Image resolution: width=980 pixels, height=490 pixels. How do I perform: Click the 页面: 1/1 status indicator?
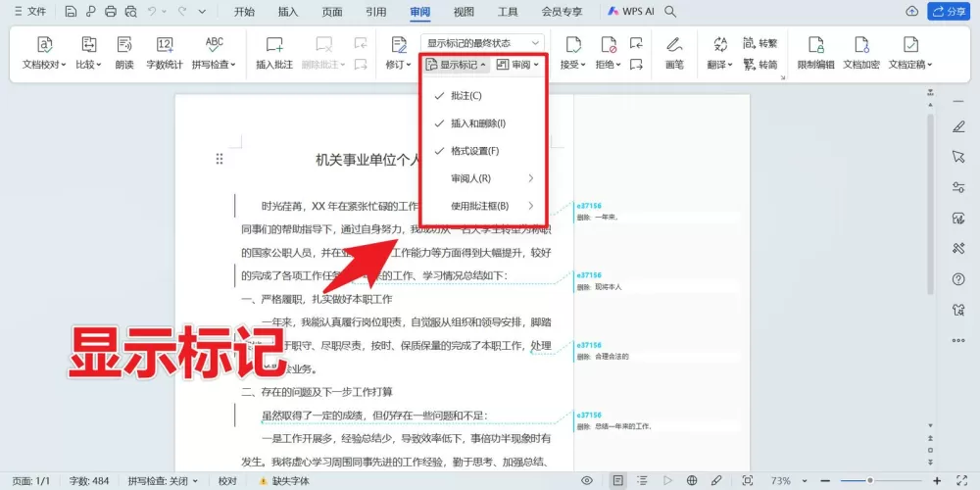[30, 480]
